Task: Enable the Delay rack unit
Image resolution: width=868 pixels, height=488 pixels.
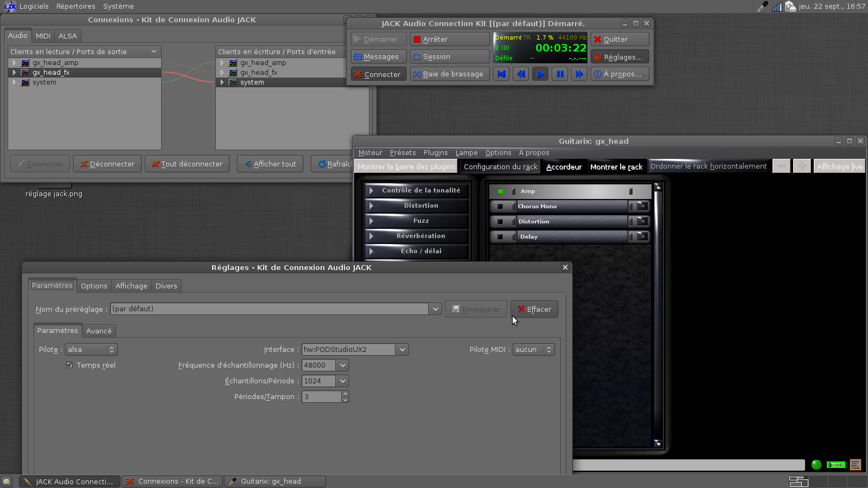Action: 500,236
